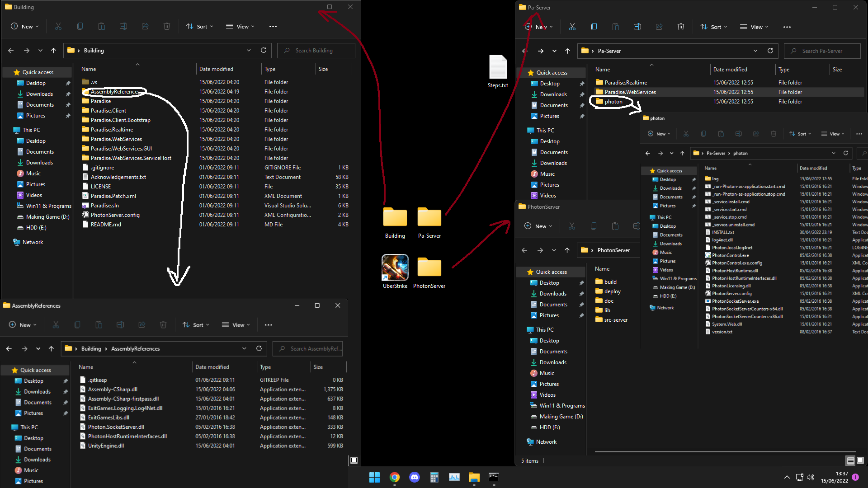This screenshot has width=868, height=488.
Task: Sort by Date modified column in Building window
Action: (216, 69)
